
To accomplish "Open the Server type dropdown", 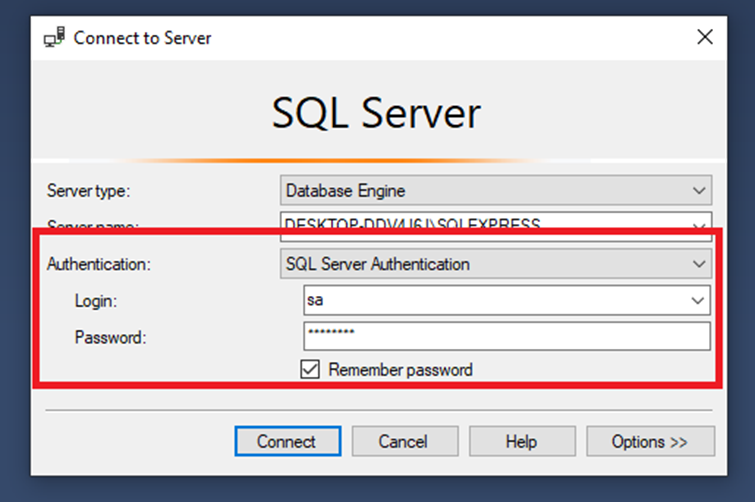I will point(496,190).
